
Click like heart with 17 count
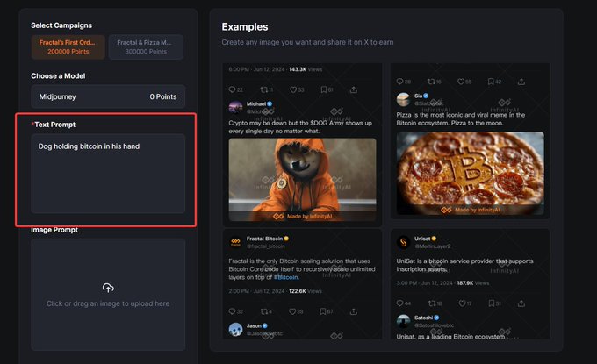click(x=462, y=303)
